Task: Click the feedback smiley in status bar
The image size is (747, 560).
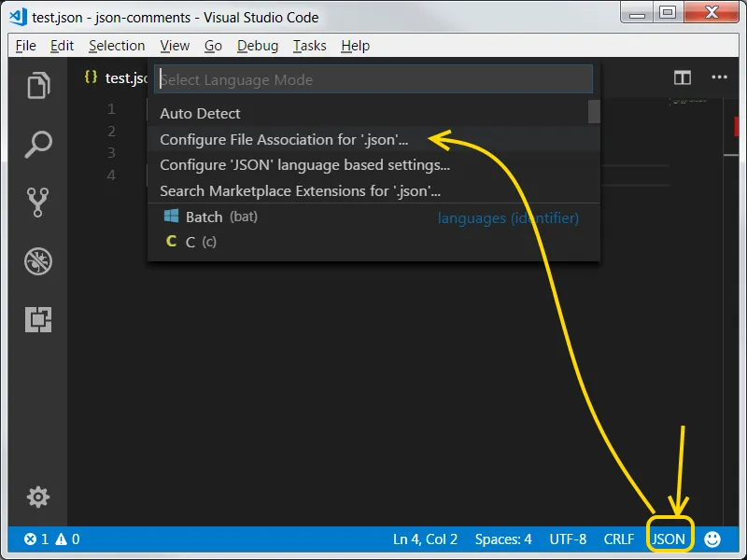Action: click(712, 539)
